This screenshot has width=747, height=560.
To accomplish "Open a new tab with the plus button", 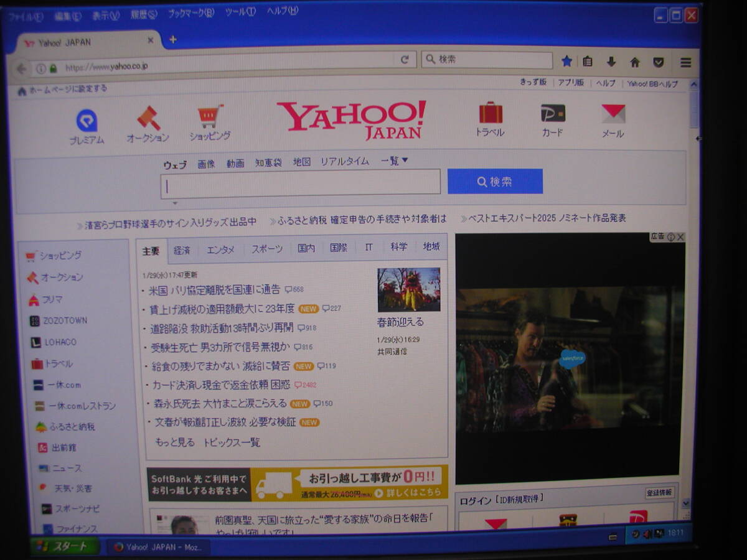I will point(173,39).
